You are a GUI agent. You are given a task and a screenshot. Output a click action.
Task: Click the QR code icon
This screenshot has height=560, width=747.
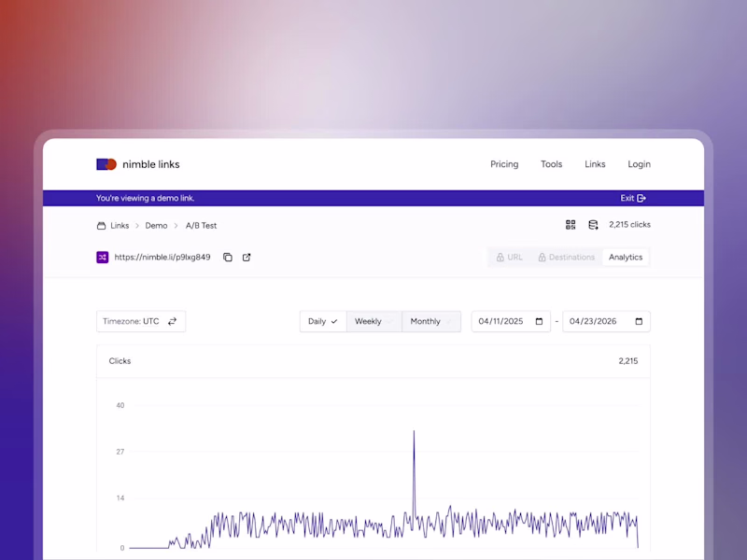point(571,225)
